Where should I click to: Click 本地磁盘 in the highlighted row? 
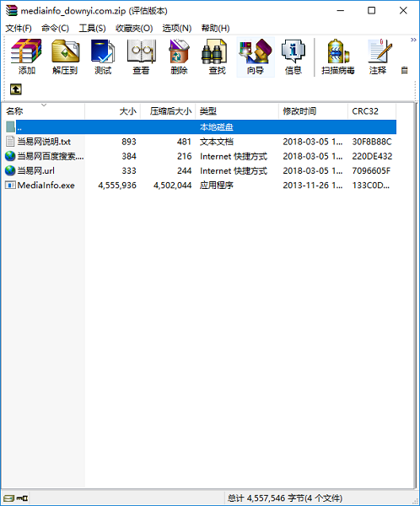(x=216, y=127)
